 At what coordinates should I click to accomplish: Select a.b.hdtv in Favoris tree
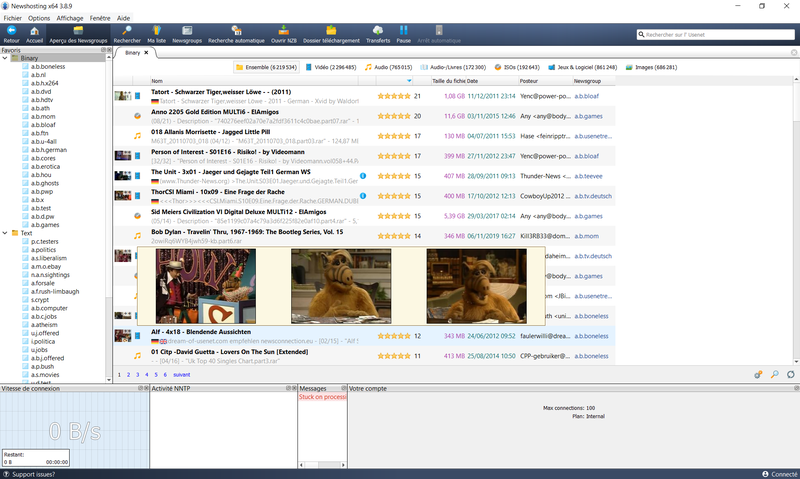click(x=42, y=100)
